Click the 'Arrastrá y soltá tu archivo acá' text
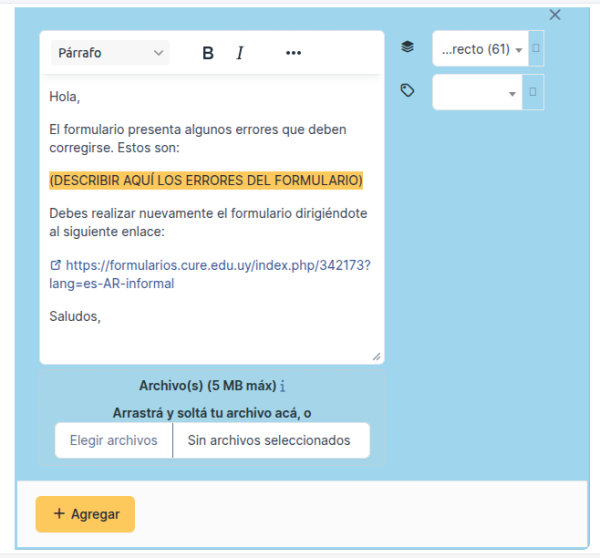Viewport: 600px width, 558px height. tap(212, 413)
